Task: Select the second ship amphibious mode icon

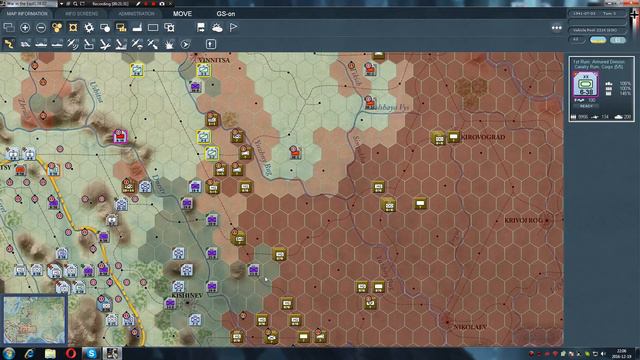Action: (57, 44)
